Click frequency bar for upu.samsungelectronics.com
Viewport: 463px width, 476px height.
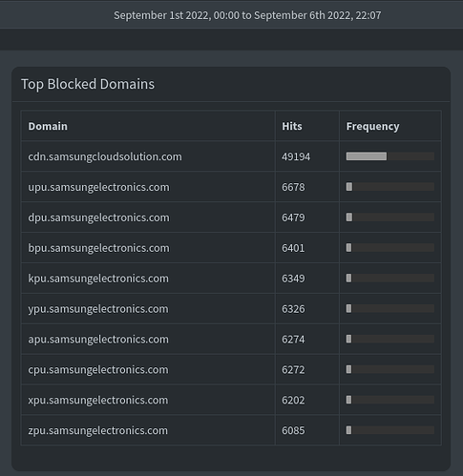pyautogui.click(x=390, y=187)
